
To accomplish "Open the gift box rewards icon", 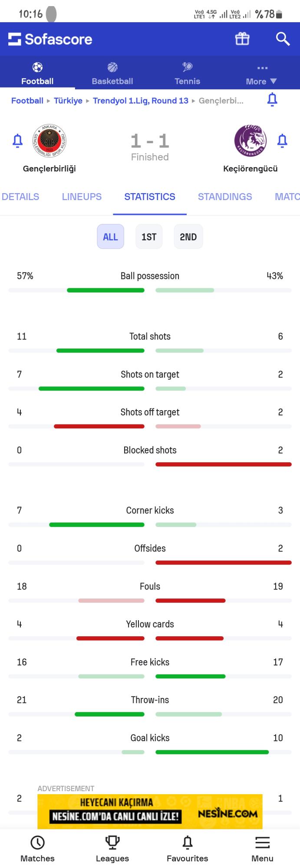I will (x=242, y=39).
